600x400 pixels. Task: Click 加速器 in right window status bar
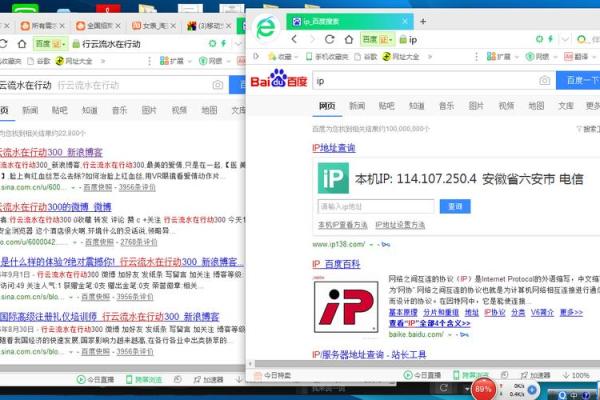[535, 375]
